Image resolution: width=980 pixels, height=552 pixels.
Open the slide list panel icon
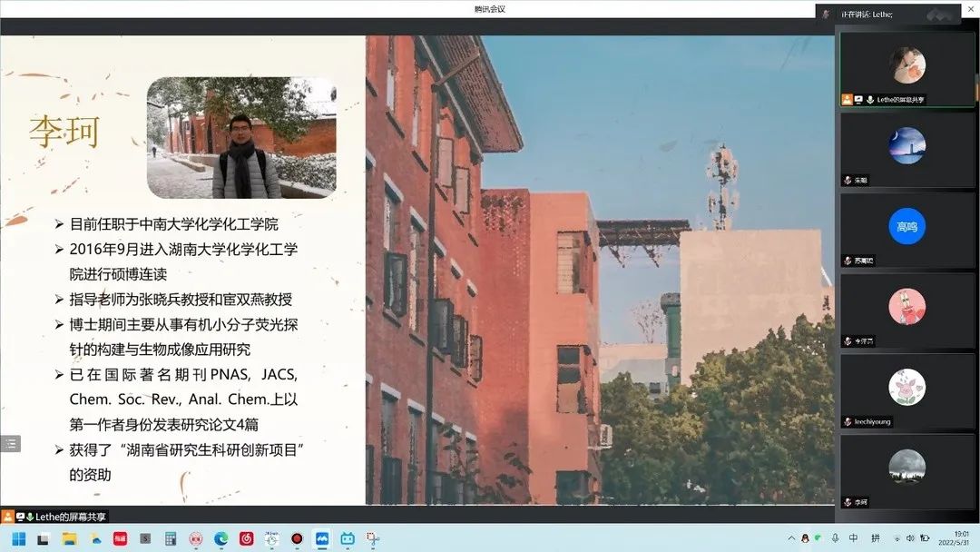(x=11, y=444)
